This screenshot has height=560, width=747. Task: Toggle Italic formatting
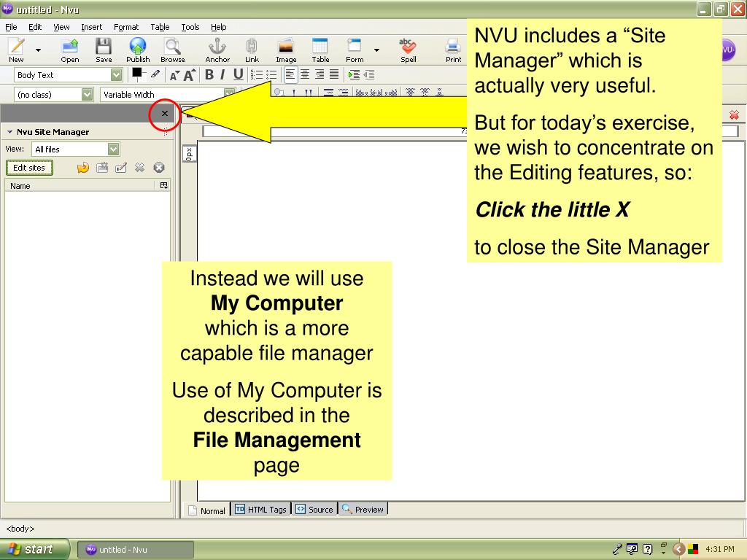tap(222, 75)
